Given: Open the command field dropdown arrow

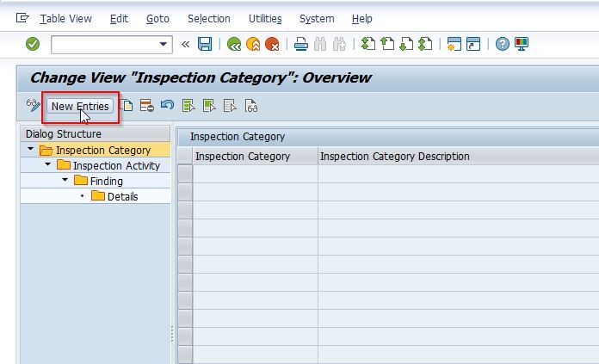Looking at the screenshot, I should [164, 44].
